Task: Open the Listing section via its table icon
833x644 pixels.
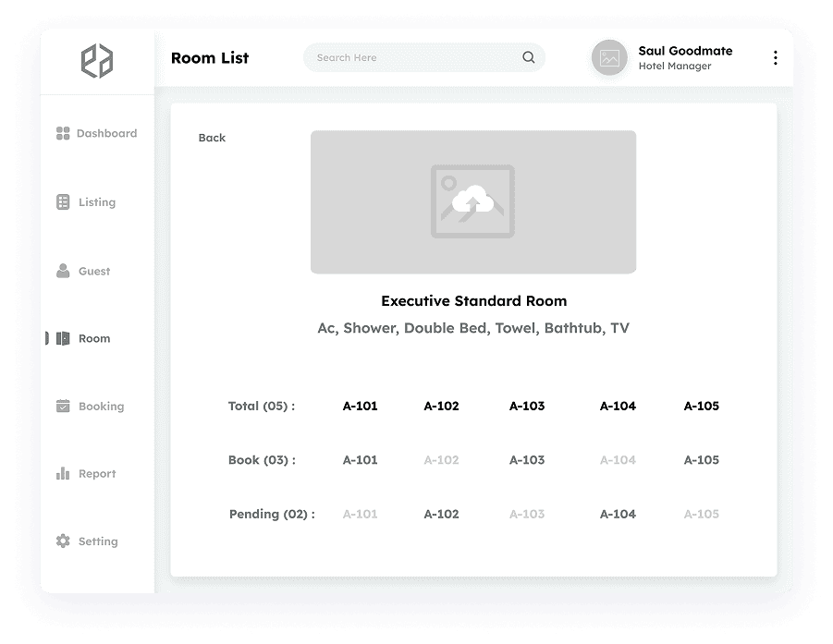Action: pos(62,201)
